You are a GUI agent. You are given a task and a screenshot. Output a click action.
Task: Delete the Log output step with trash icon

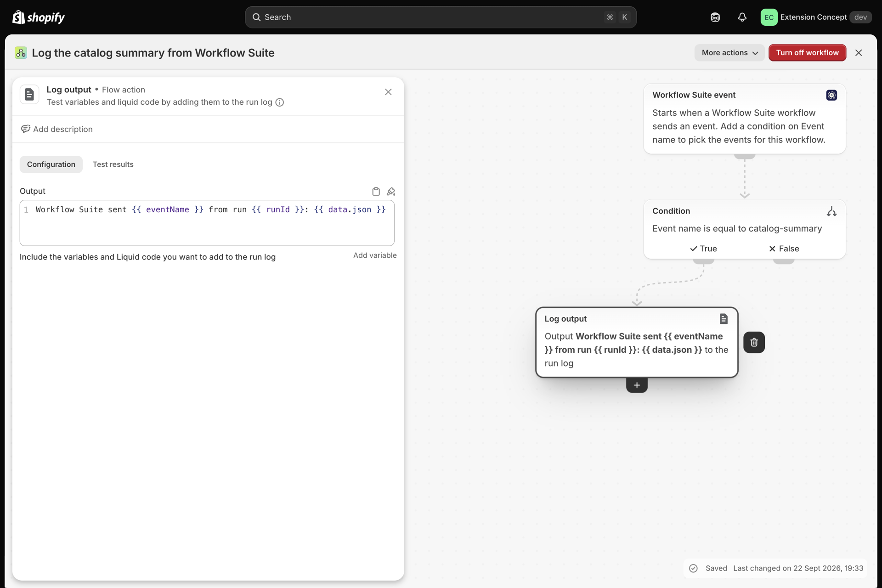(x=754, y=342)
